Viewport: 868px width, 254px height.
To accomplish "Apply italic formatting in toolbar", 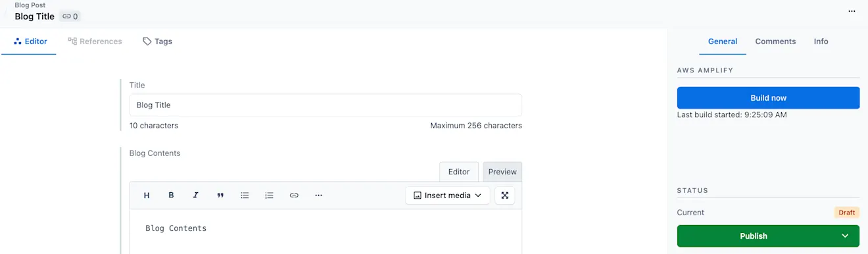I will 195,195.
